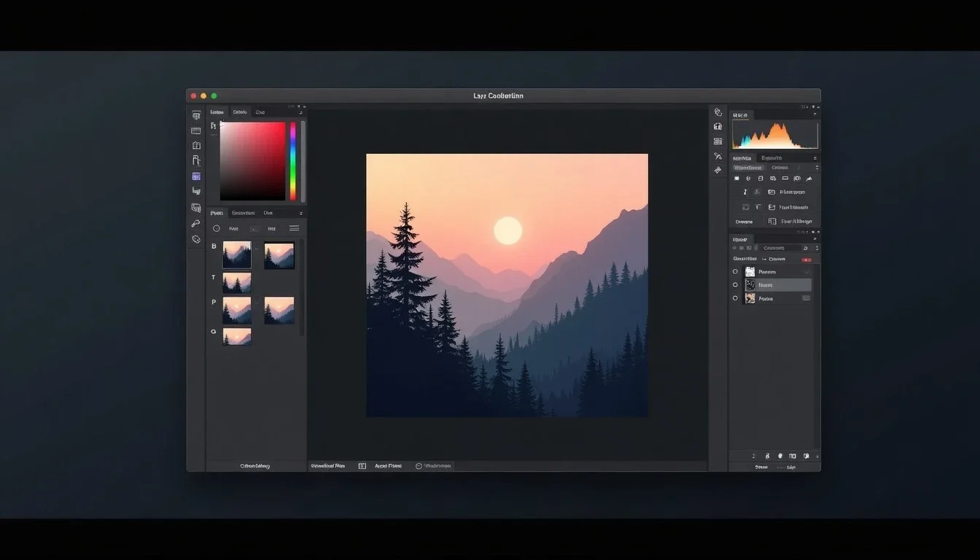Select the first thumbnail in row B

pos(237,255)
